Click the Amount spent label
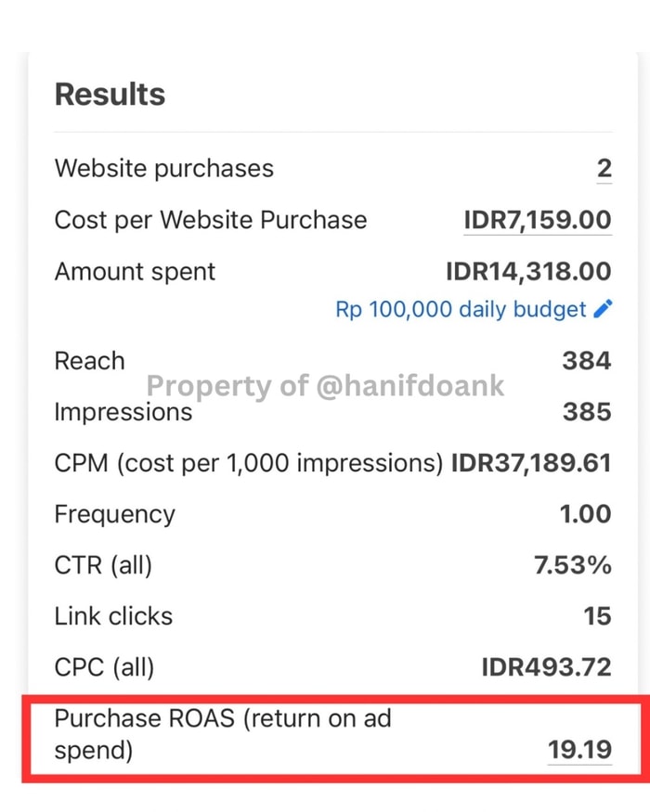 (x=135, y=271)
